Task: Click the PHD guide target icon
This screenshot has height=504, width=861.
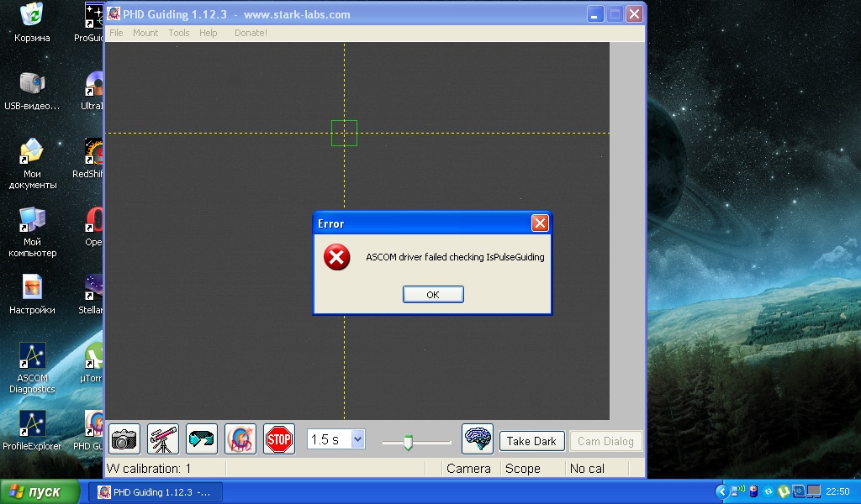Action: point(240,439)
